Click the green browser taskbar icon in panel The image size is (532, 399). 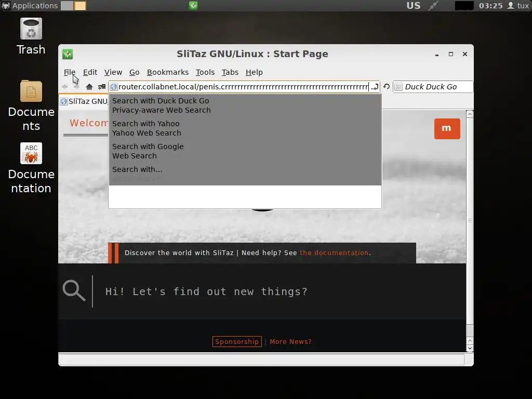coord(193,5)
